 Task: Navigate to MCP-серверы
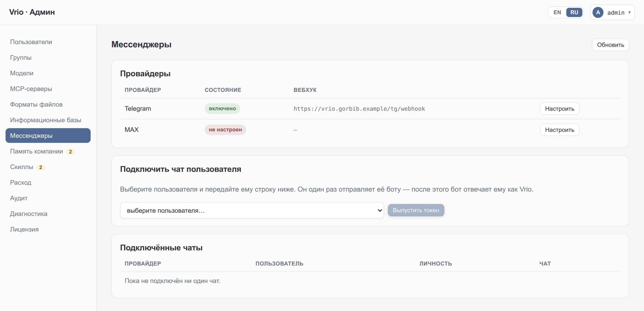pyautogui.click(x=48, y=89)
